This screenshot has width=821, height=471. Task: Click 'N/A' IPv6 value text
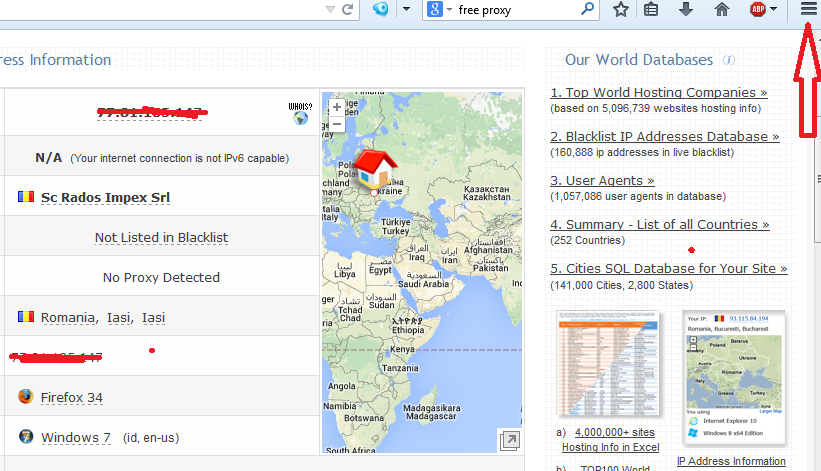[48, 158]
